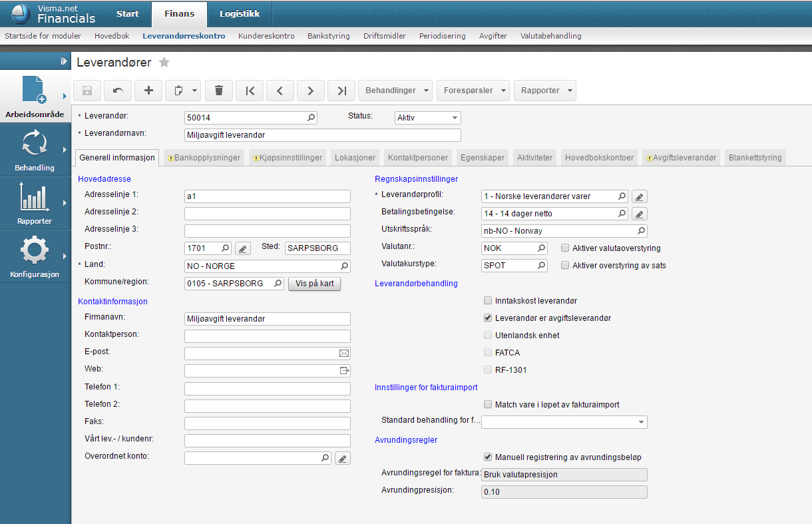Navigate to the next supplier record

click(x=311, y=91)
